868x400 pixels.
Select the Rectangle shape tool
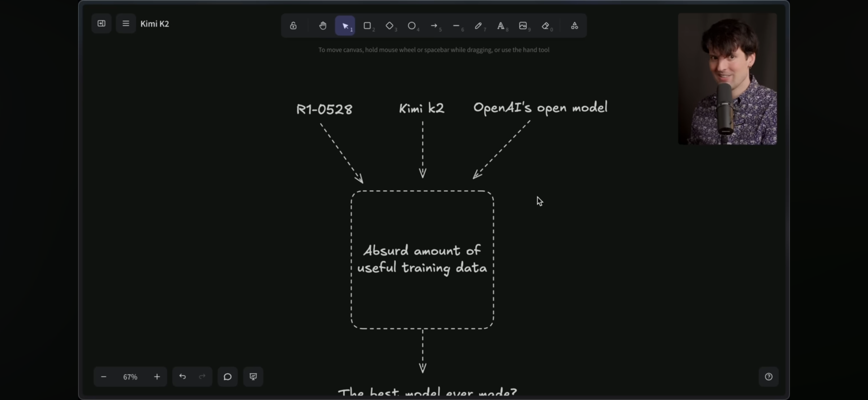[x=367, y=26]
